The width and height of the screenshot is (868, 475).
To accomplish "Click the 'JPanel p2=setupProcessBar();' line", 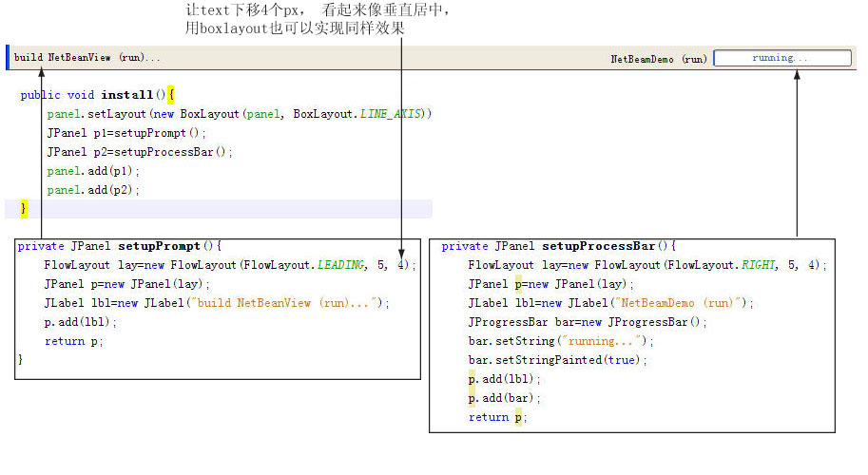I will [140, 152].
